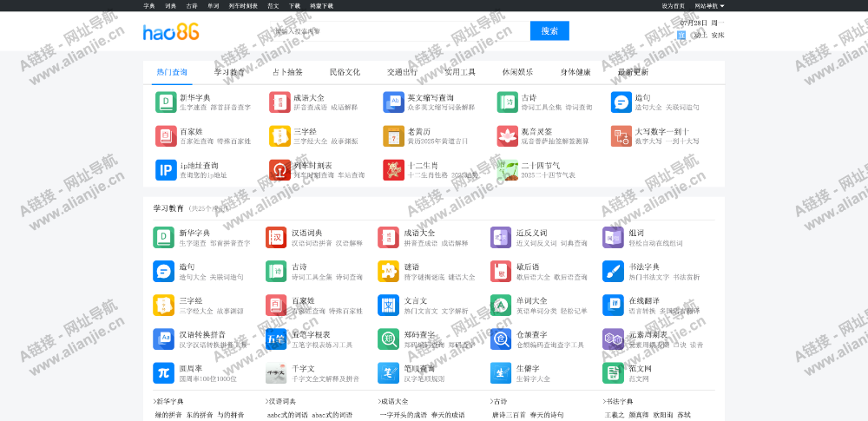The width and height of the screenshot is (868, 421).
Task: Click the 王羲之 link
Action: click(615, 415)
